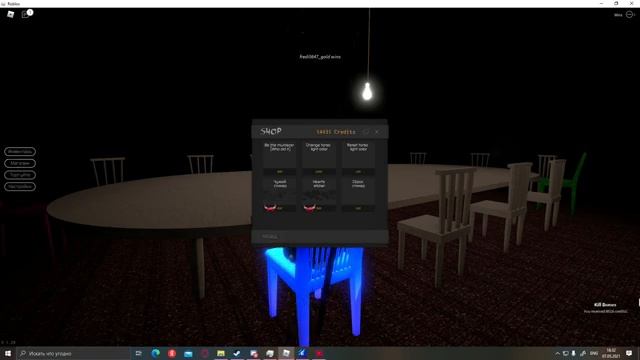Open the last red taskbar app icon
This screenshot has width=640, height=360.
coord(319,353)
